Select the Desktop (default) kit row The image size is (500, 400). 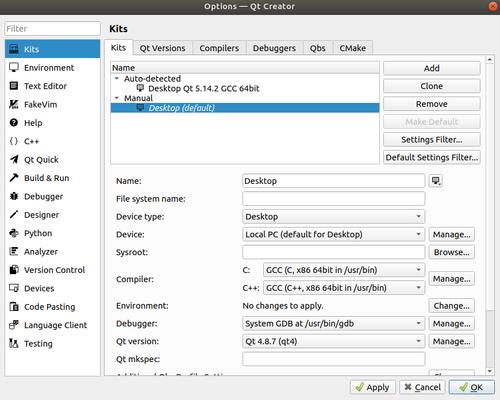245,108
